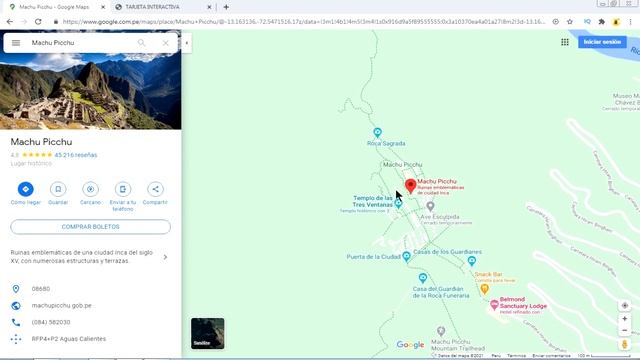The height and width of the screenshot is (360, 640).
Task: Select the Templo de las Tres Ventanas marker
Action: pos(398,204)
